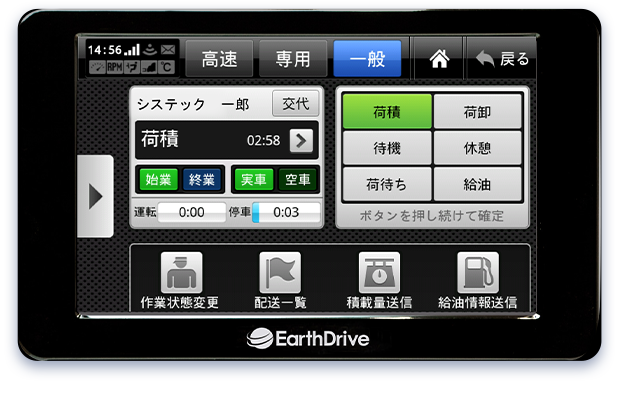620x400 pixels.
Task: Open the 作業状態変更 driver icon
Action: point(181,272)
